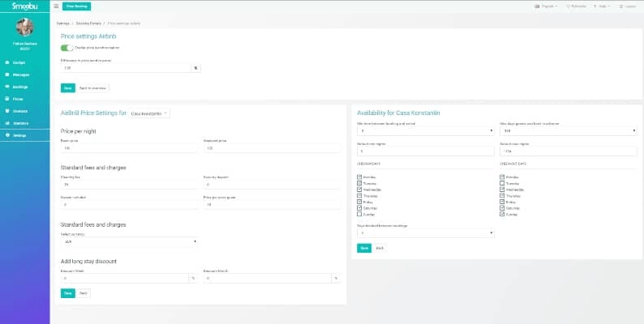Click the Guests included input field

click(x=129, y=205)
